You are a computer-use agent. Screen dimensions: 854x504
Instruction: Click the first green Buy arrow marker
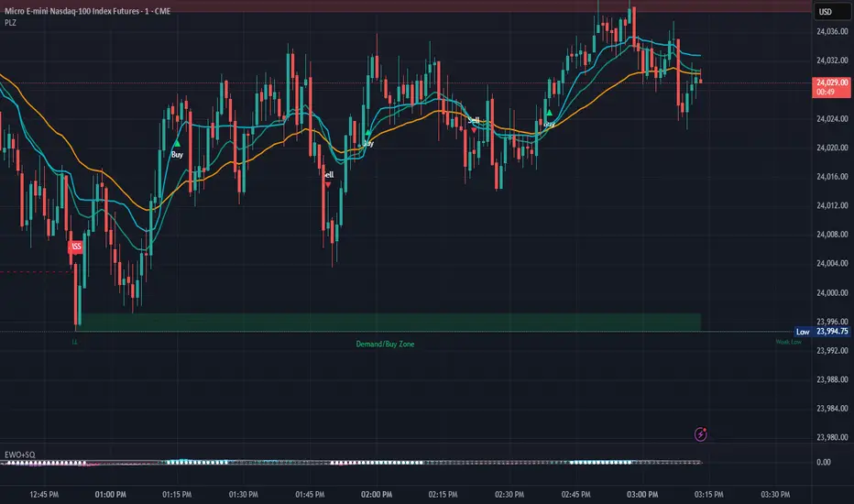click(176, 144)
